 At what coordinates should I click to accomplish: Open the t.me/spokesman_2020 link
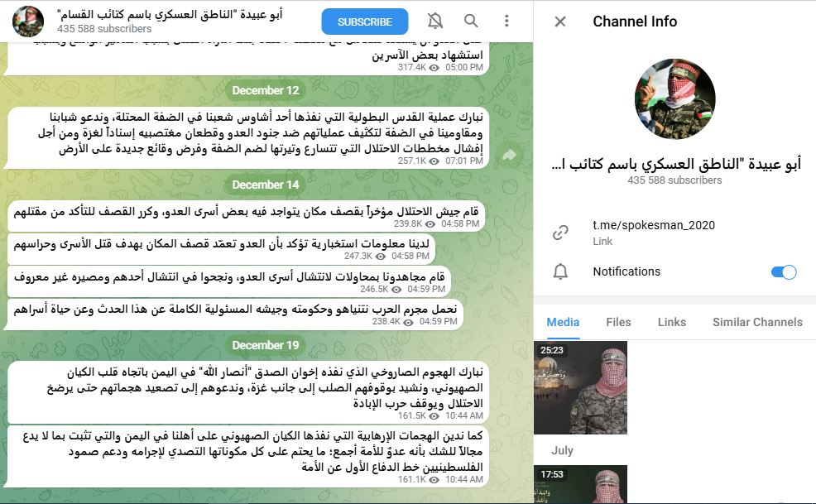654,225
